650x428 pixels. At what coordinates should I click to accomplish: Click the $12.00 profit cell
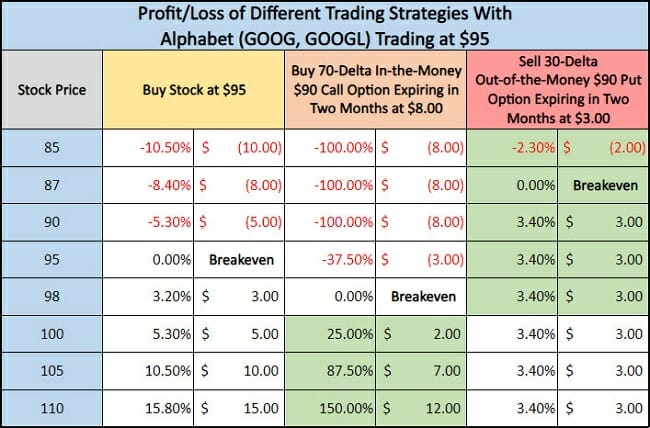click(424, 407)
